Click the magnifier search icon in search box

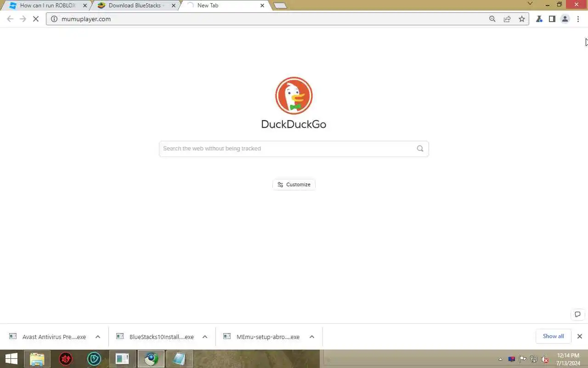(x=420, y=149)
